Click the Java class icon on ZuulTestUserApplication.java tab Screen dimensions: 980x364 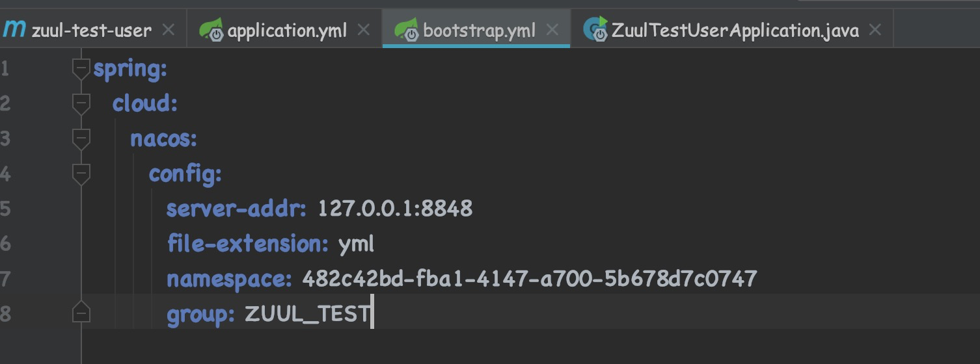pyautogui.click(x=595, y=29)
